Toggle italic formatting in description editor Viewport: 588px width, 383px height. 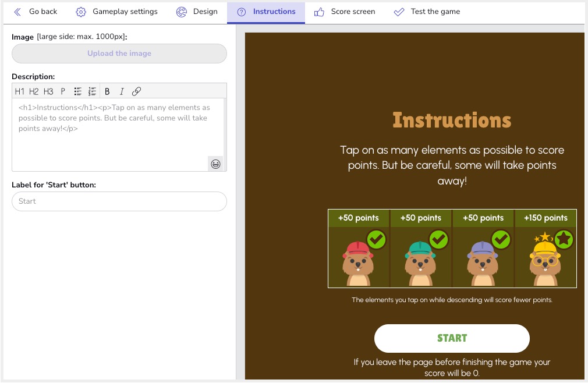tap(122, 91)
